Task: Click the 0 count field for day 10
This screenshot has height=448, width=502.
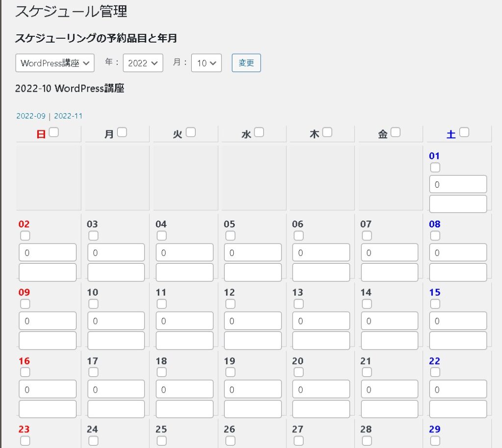Action: click(116, 321)
